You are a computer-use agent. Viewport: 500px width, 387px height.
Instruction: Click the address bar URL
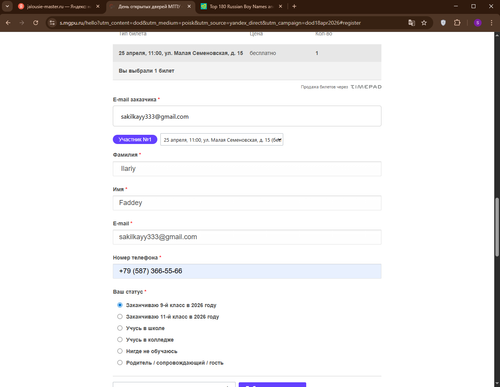click(x=210, y=23)
